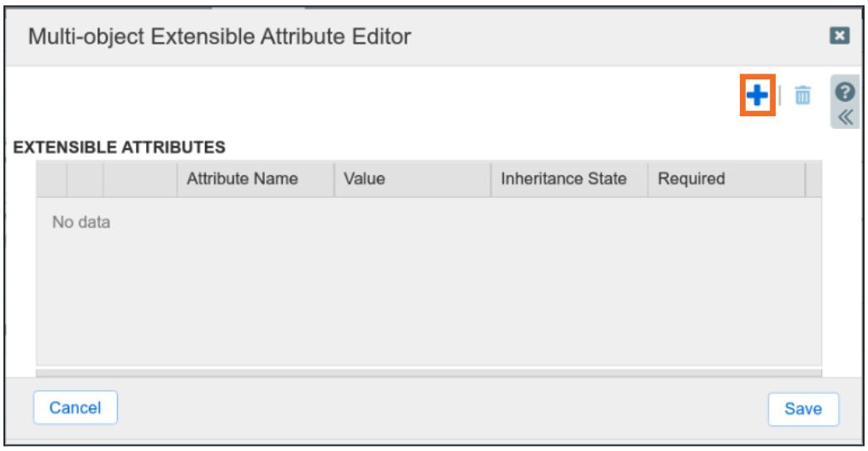Click the trash Delete icon
The height and width of the screenshot is (451, 868).
802,96
